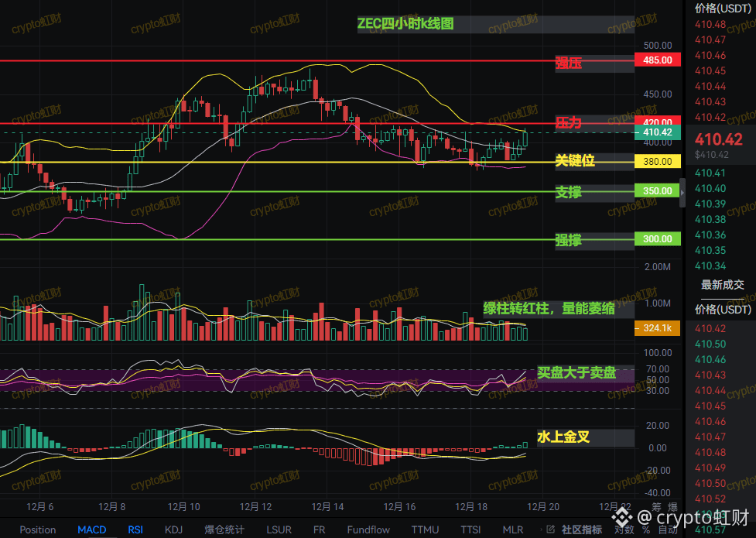The image size is (756, 538).
Task: Click the large last price 410.42
Action: [718, 139]
